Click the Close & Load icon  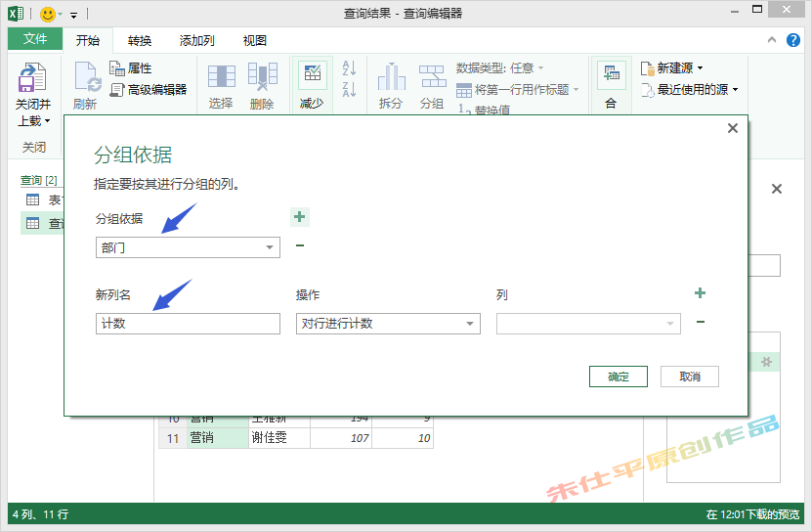tap(32, 77)
